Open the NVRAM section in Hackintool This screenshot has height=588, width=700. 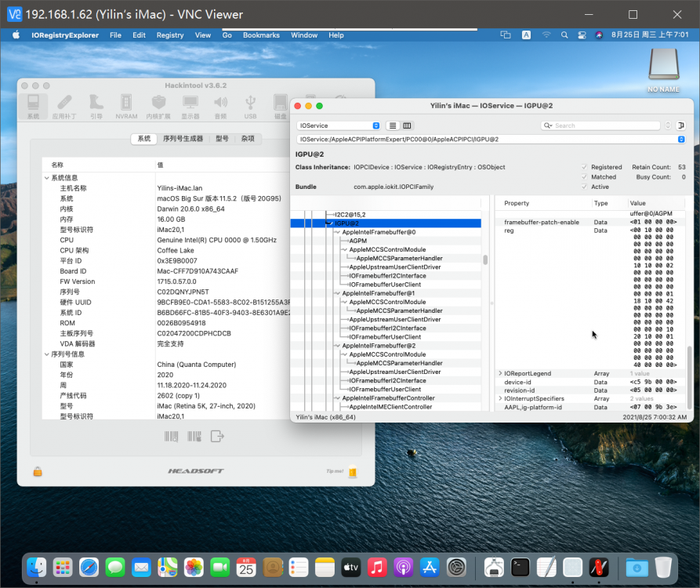coord(126,107)
